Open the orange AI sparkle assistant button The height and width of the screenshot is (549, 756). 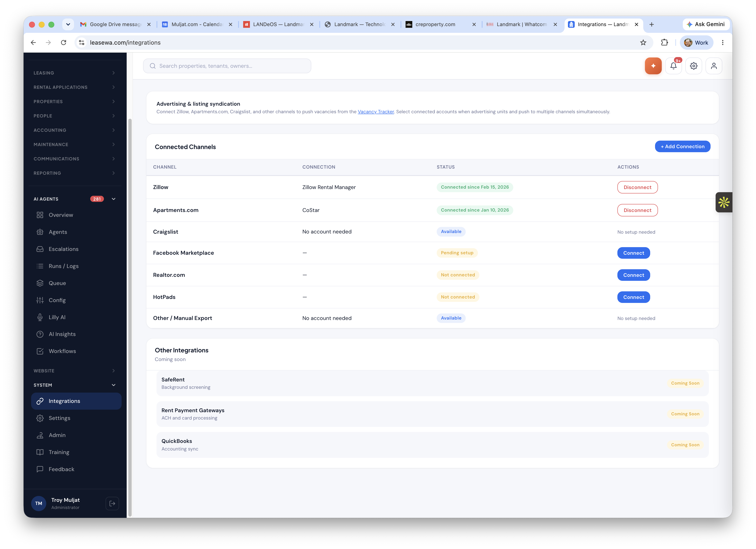pyautogui.click(x=653, y=66)
